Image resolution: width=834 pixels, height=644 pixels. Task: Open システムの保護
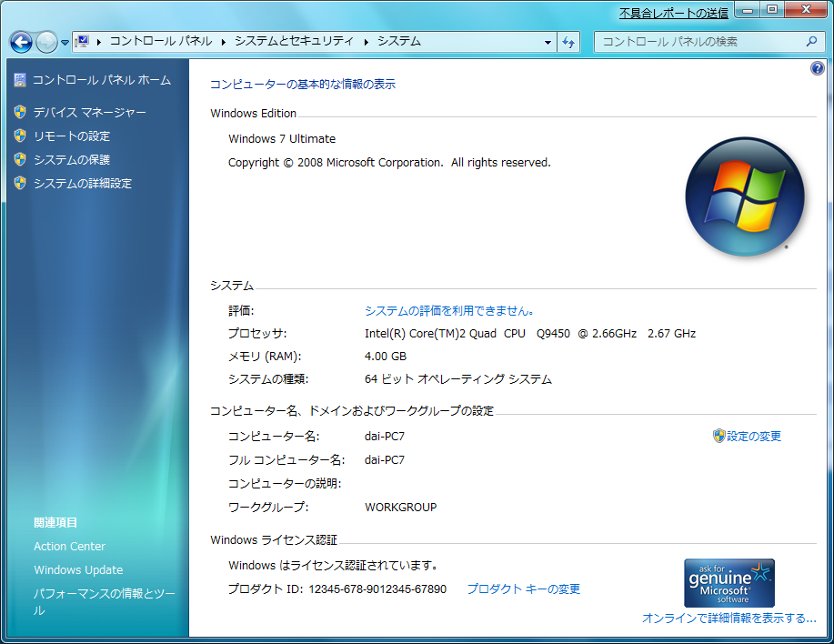click(71, 159)
